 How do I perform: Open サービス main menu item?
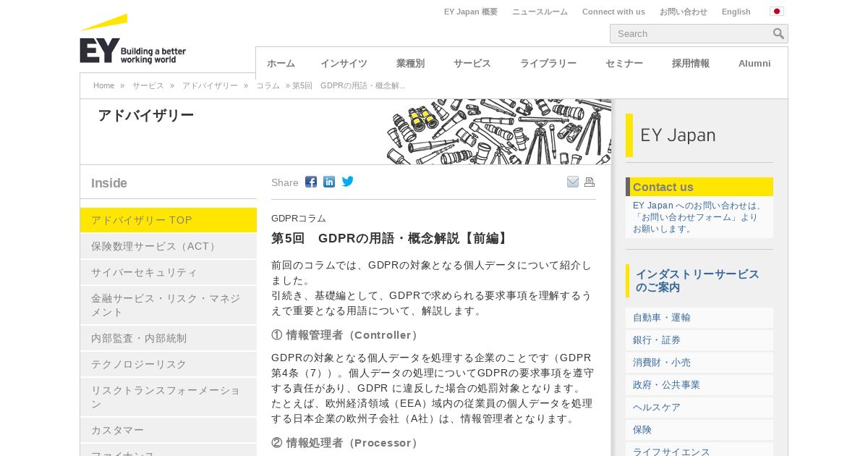pyautogui.click(x=472, y=64)
